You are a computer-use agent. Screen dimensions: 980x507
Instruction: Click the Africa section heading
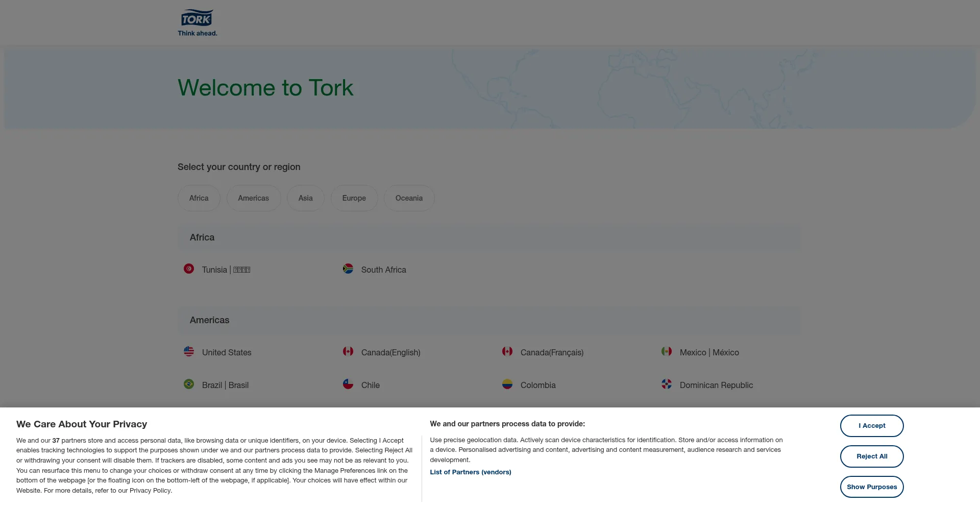pos(202,237)
